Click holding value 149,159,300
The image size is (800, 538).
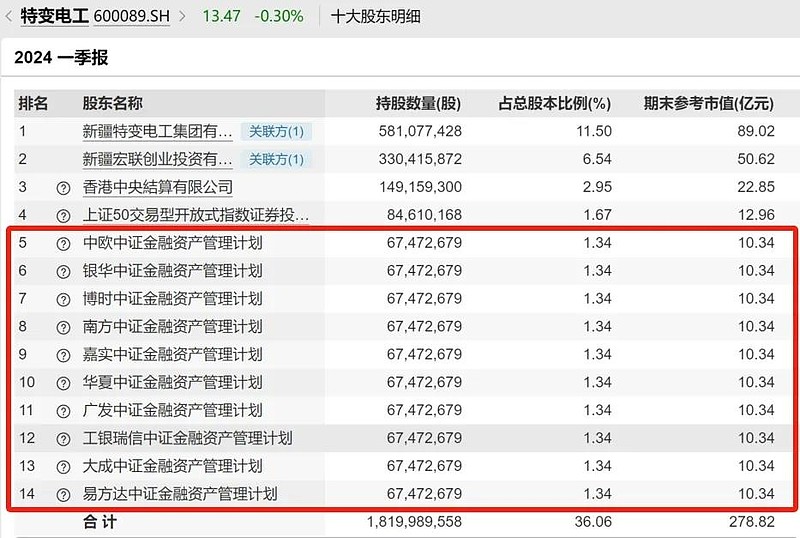(420, 187)
